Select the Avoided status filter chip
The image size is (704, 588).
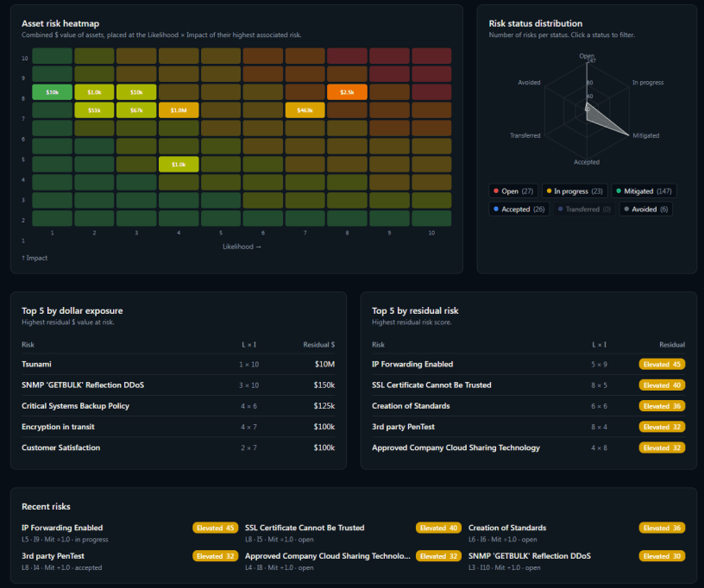(x=645, y=209)
